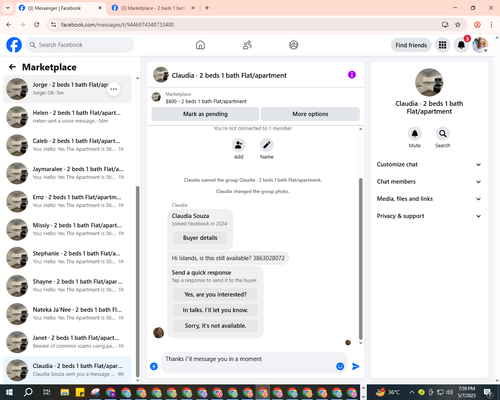Open Windows Task View icon

point(47,392)
